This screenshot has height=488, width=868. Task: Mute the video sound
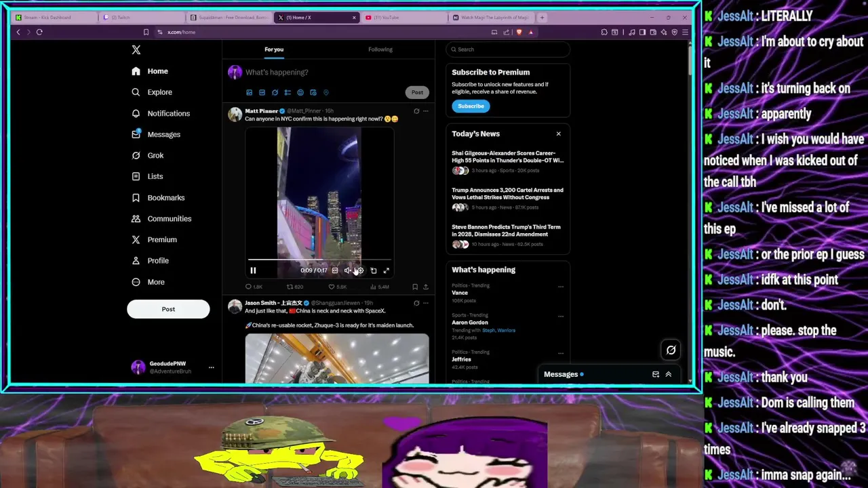point(347,270)
